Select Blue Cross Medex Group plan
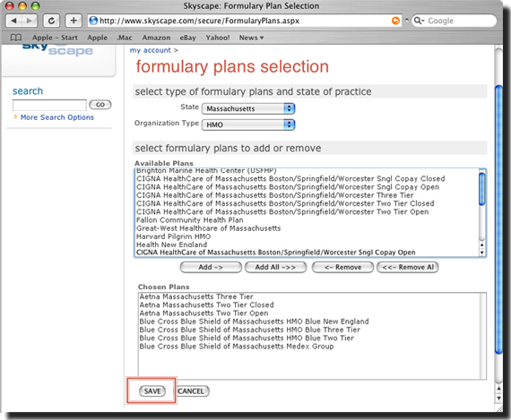 tap(237, 347)
